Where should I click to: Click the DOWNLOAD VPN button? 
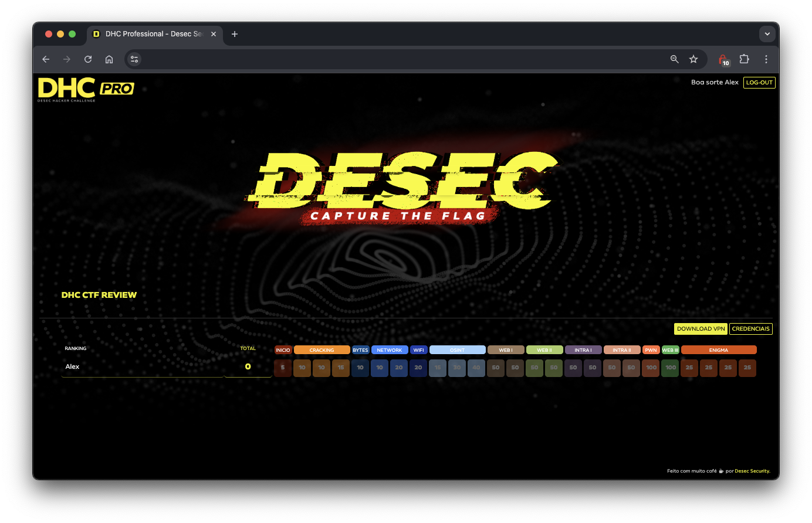(x=701, y=329)
